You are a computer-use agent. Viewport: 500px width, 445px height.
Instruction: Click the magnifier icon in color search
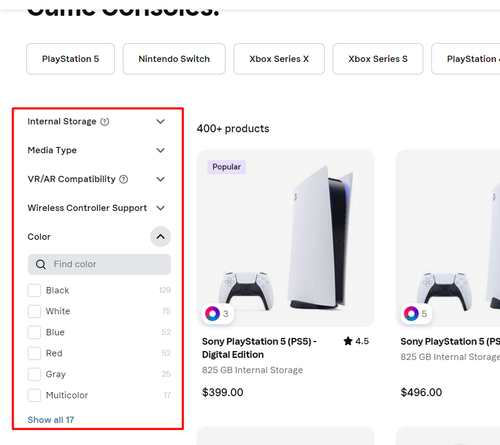[41, 264]
